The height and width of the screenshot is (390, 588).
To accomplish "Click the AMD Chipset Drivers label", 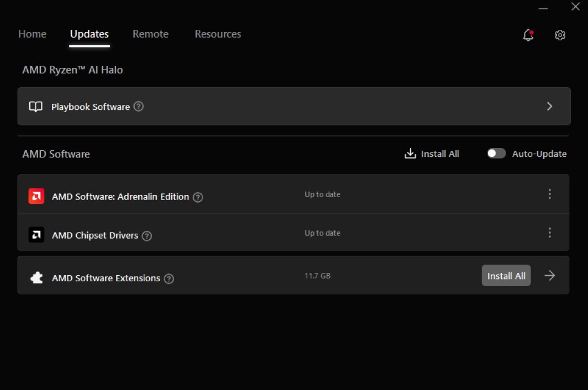I will pyautogui.click(x=95, y=235).
